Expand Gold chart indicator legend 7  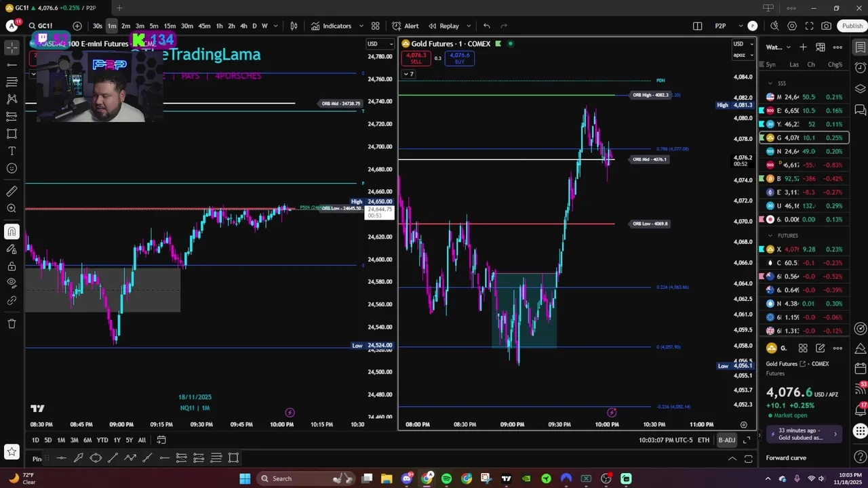point(408,74)
